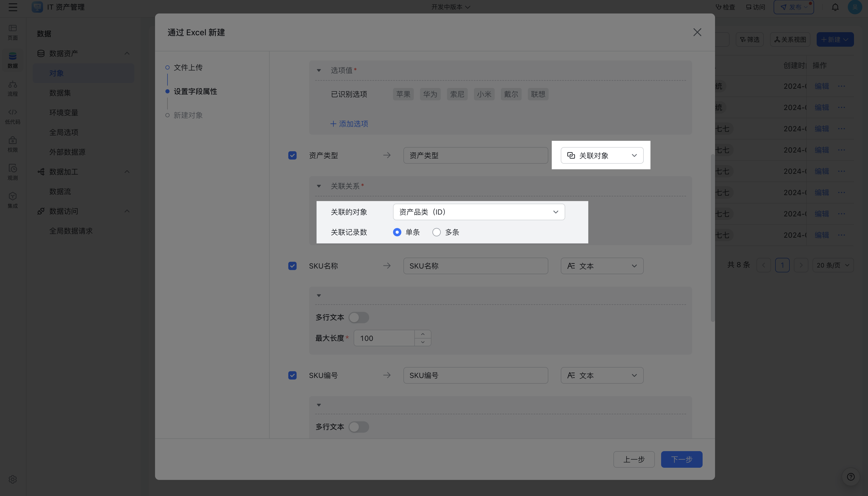Click the 文件上传 step
This screenshot has height=496, width=868.
188,67
